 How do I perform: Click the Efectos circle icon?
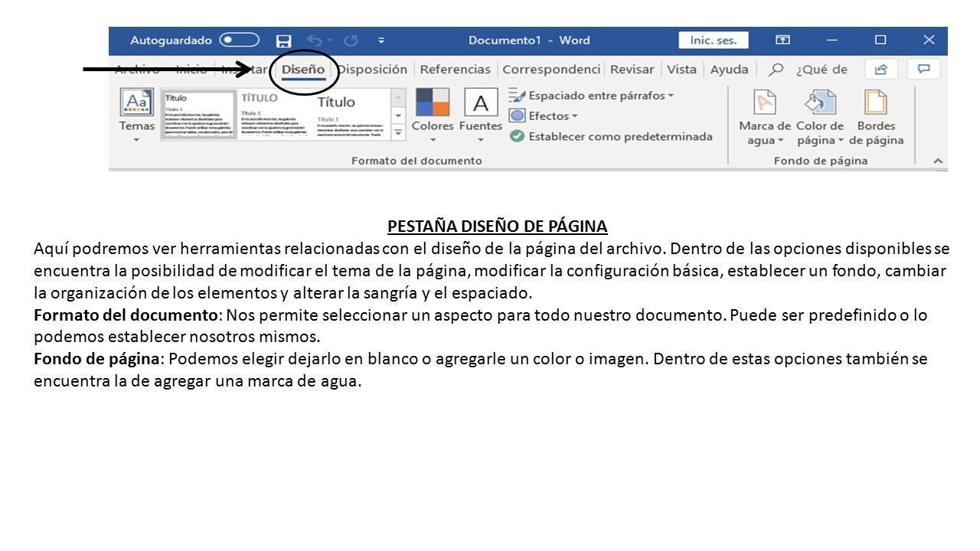pyautogui.click(x=517, y=116)
